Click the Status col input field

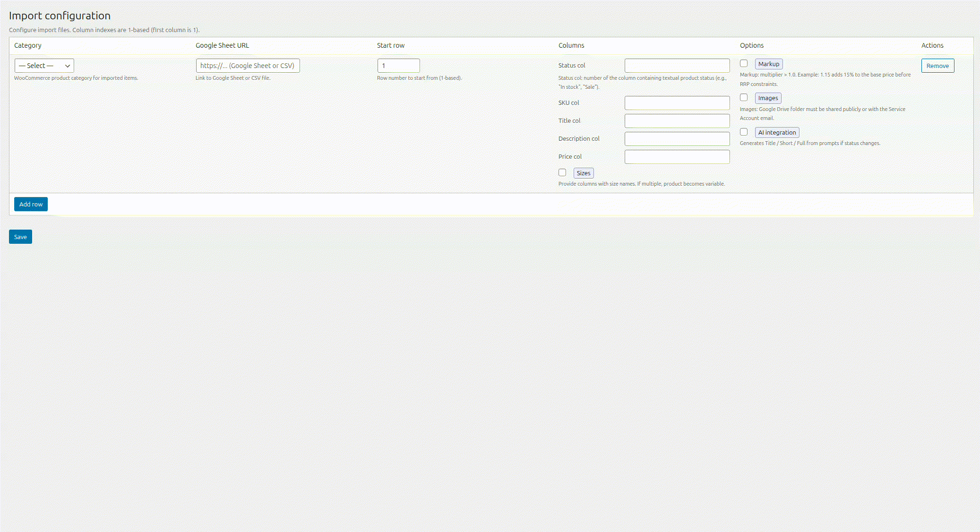click(677, 65)
